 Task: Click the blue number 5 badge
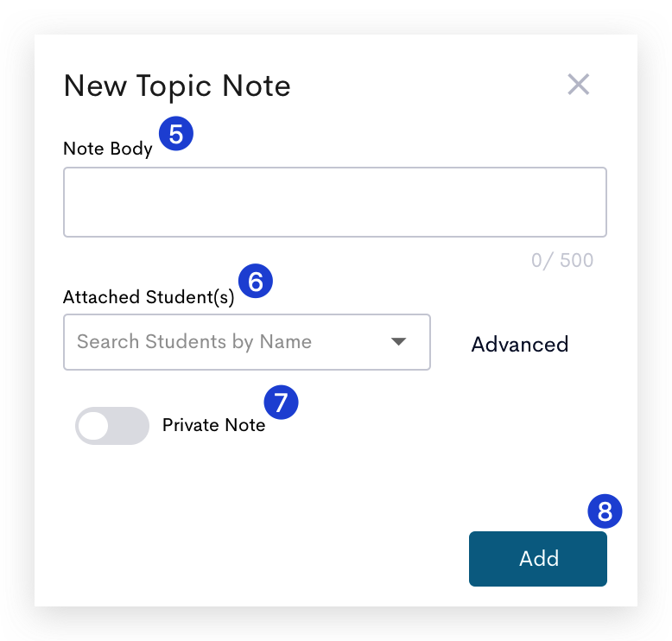pos(176,133)
